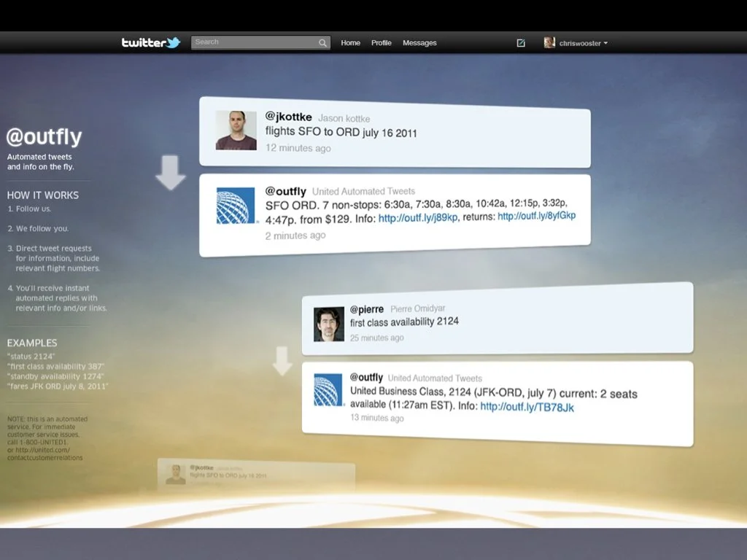Click the '13 minutes ago' timestamp
Screen dimensions: 747x560
377,418
